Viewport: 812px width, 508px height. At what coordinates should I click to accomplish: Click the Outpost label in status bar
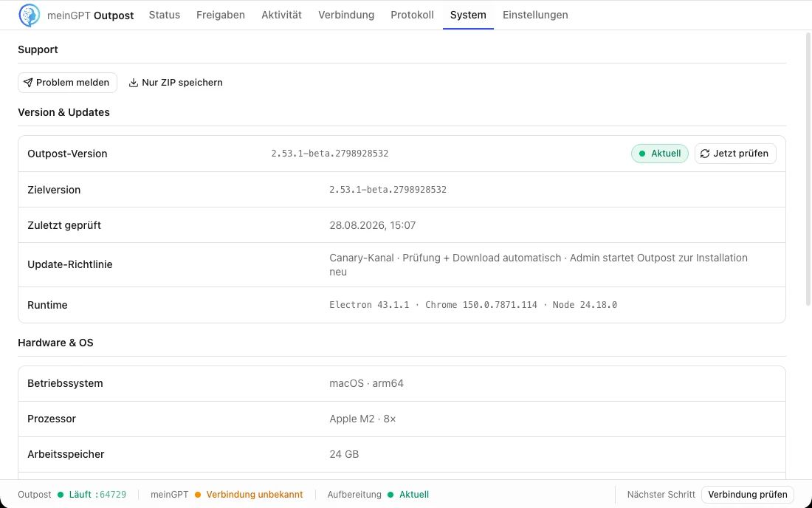coord(35,495)
